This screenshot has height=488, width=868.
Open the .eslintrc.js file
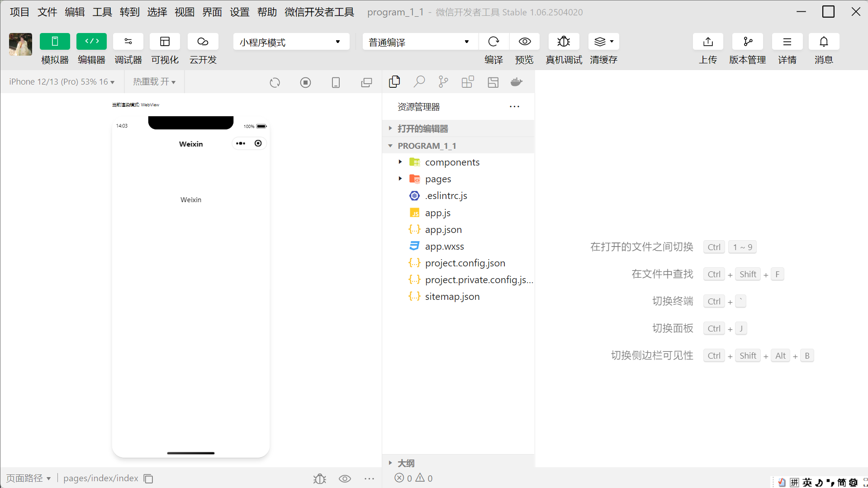pyautogui.click(x=458, y=196)
